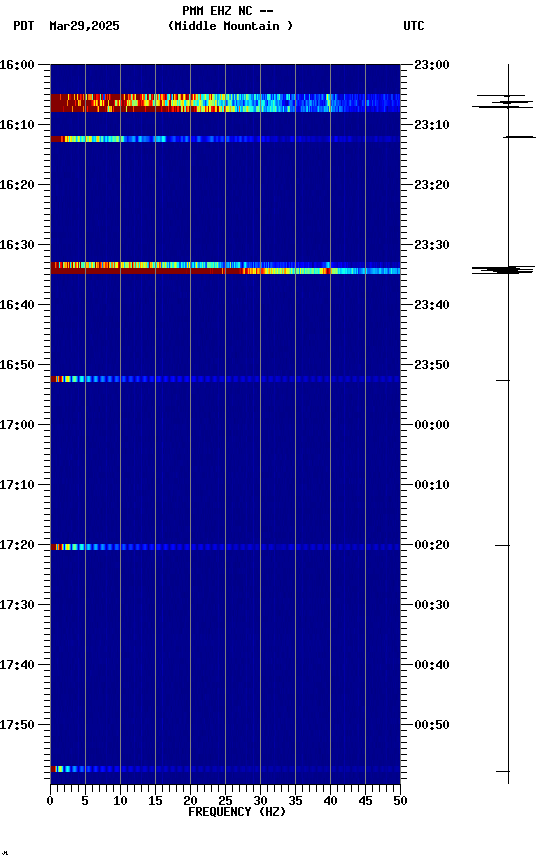Click the 16:10 PDT time label
The width and height of the screenshot is (552, 864).
17,125
